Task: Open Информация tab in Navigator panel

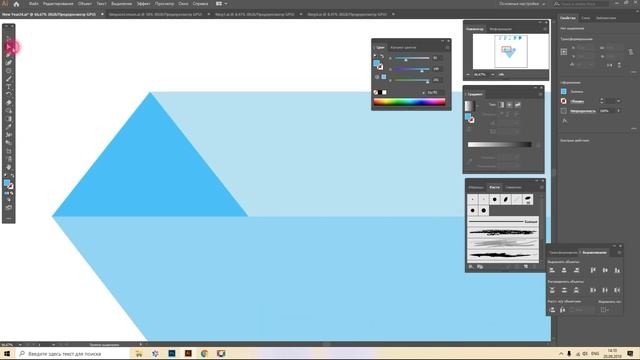Action: pyautogui.click(x=500, y=29)
